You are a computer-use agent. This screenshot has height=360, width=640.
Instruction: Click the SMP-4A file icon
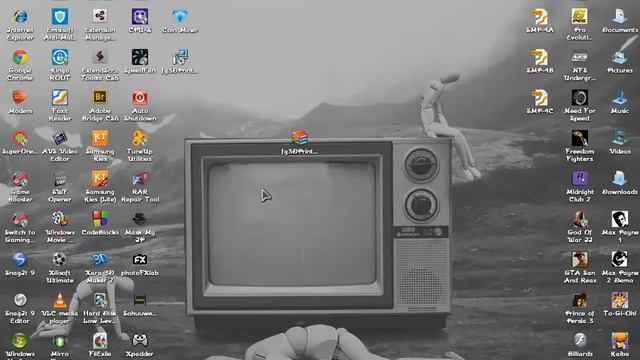coord(540,17)
